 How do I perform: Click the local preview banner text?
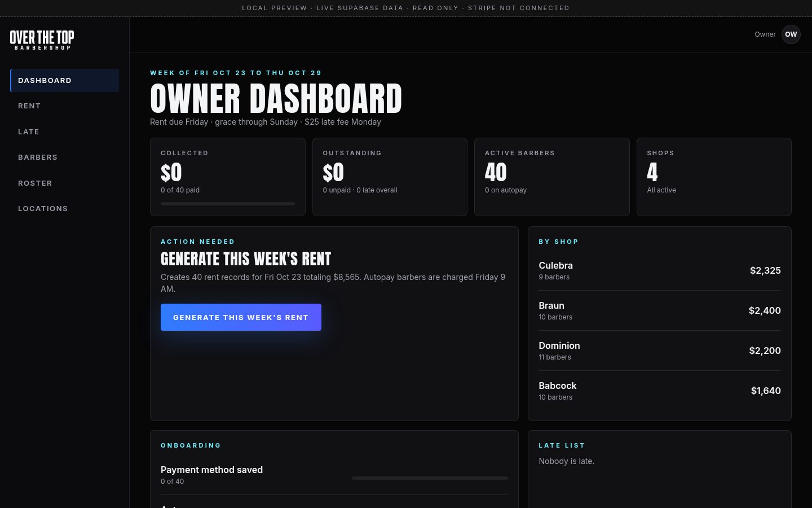(405, 8)
